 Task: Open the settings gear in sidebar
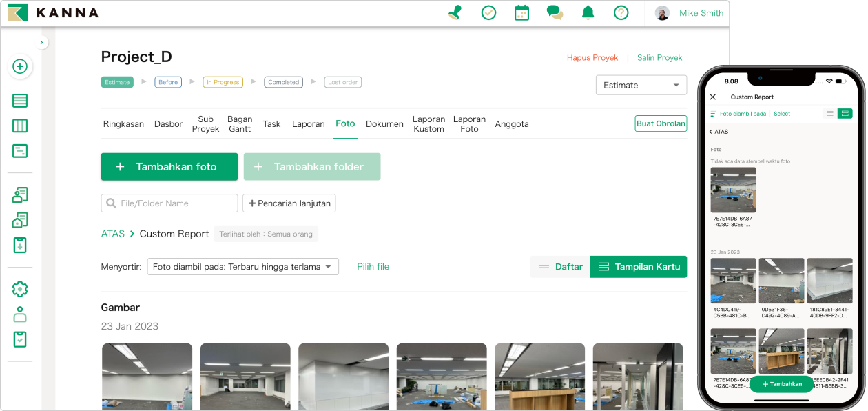[20, 289]
